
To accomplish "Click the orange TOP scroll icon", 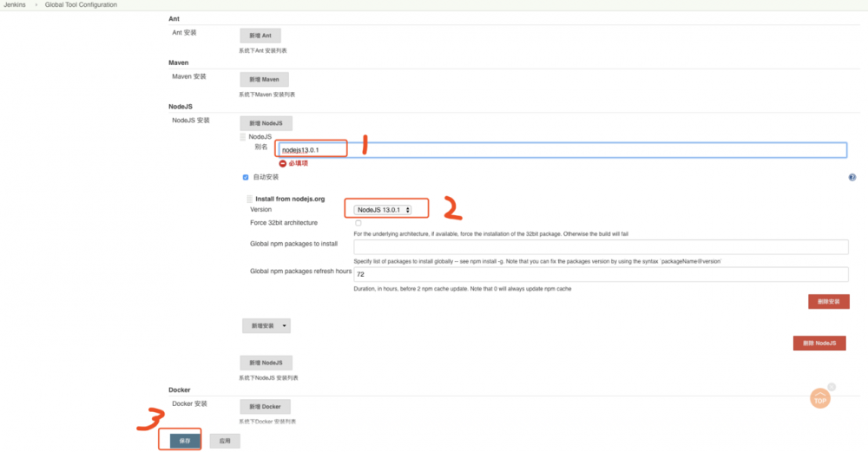I will point(820,398).
